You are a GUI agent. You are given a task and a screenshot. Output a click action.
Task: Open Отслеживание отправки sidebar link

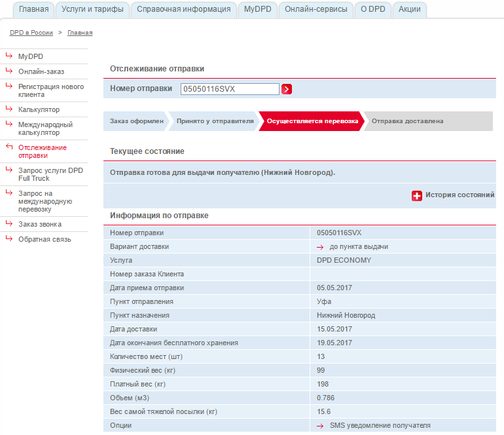(43, 151)
